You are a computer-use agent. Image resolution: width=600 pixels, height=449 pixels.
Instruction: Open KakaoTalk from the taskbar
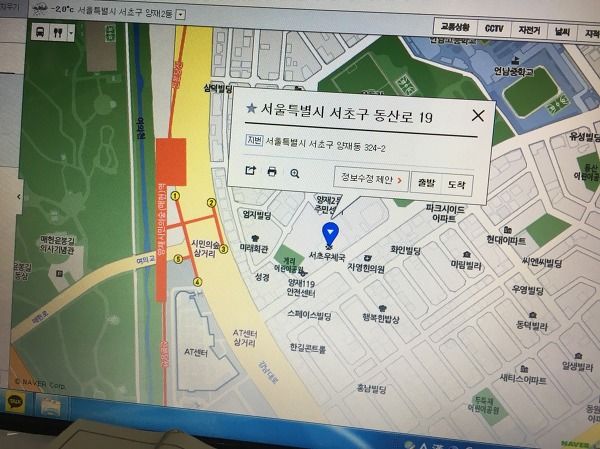point(15,402)
